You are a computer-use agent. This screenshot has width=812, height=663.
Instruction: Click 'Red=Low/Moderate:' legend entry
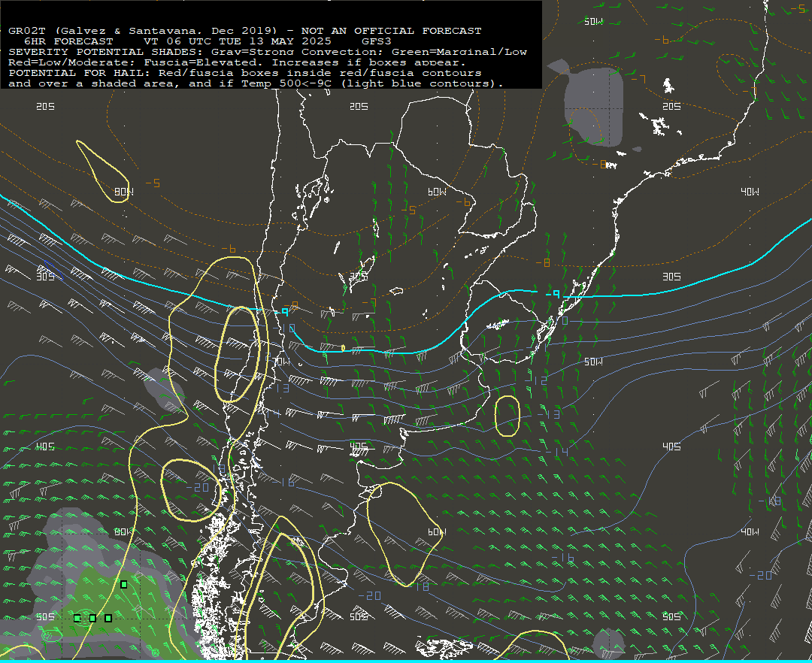pyautogui.click(x=72, y=62)
